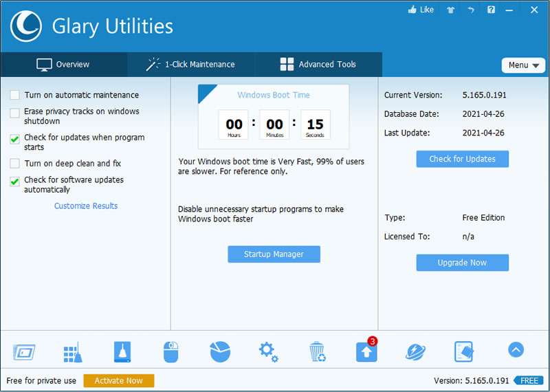Open the shirt skin icon

[x=451, y=10]
